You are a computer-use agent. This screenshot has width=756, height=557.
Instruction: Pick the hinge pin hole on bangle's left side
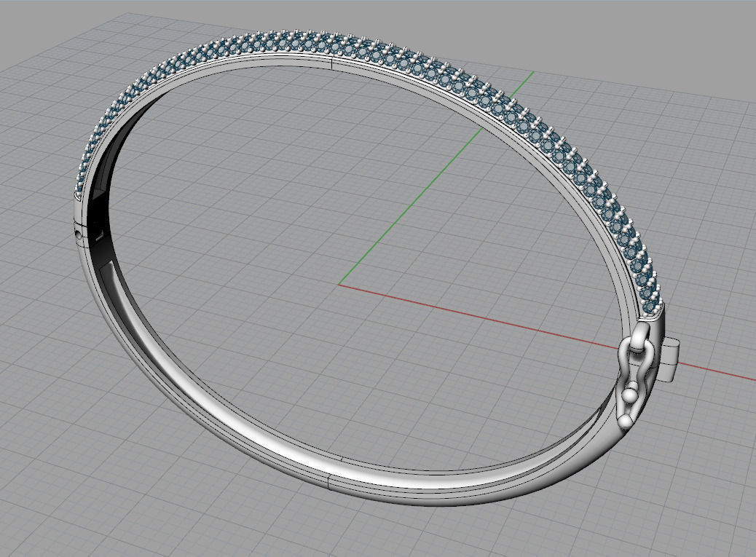tap(79, 234)
